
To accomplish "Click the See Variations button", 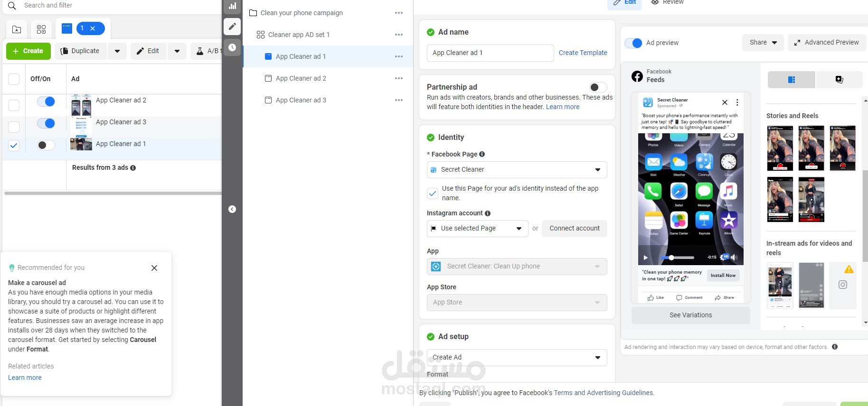I will (x=690, y=315).
